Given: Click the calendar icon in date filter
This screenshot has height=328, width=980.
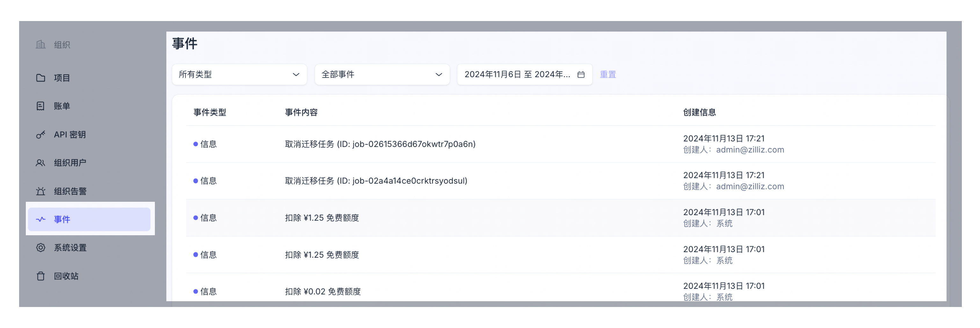Looking at the screenshot, I should click(581, 75).
